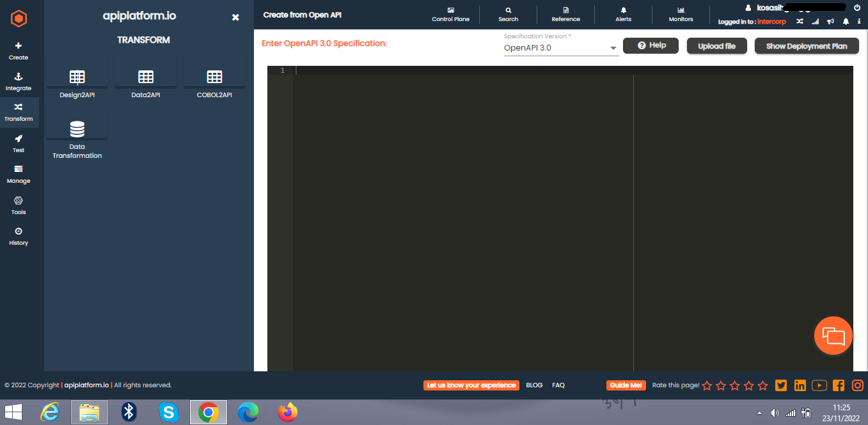Rate the page one star
The image size is (868, 425).
pos(707,385)
